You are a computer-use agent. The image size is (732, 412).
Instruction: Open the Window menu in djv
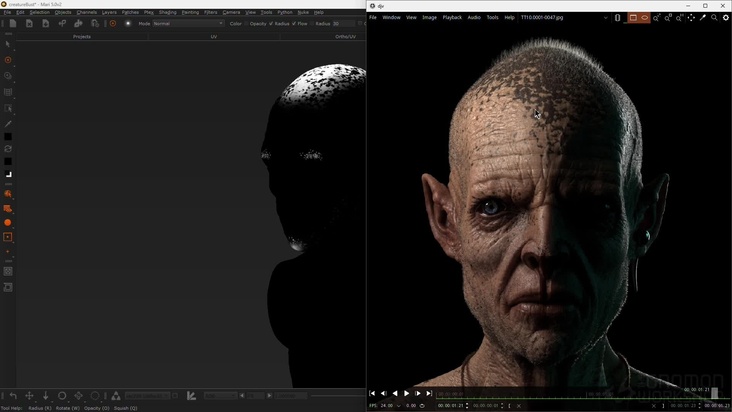[x=391, y=18]
